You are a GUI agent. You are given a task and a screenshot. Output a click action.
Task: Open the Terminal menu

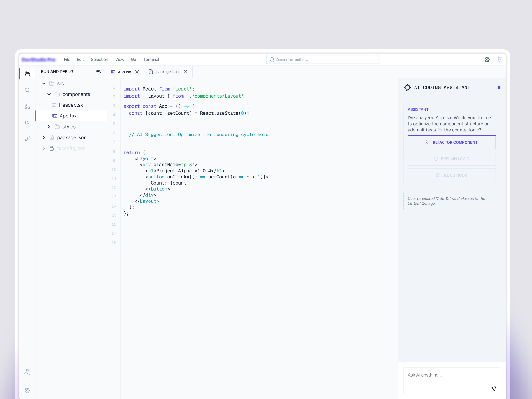151,60
